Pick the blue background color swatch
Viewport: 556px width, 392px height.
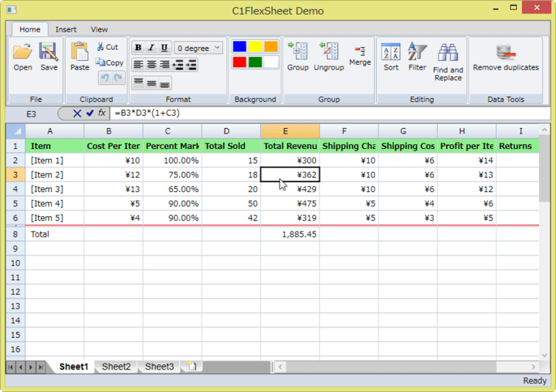tap(239, 47)
